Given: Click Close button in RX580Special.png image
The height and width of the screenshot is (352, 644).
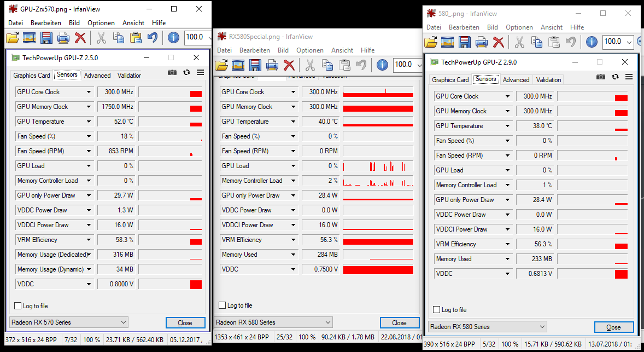Looking at the screenshot, I should pyautogui.click(x=399, y=323).
